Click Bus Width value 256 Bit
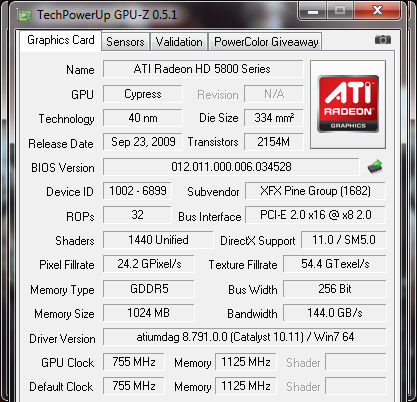Screen dimensions: 417x402 [x=335, y=289]
